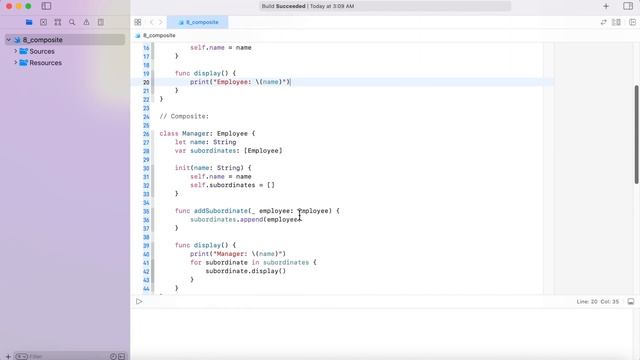Screen dimensions: 640x360
Task: Select the Resources folder row
Action: click(65, 62)
